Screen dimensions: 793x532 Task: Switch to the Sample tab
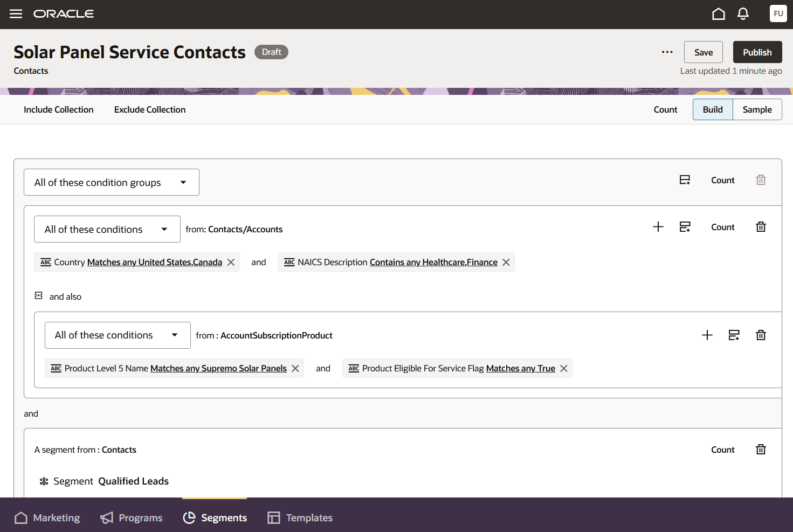click(x=757, y=109)
